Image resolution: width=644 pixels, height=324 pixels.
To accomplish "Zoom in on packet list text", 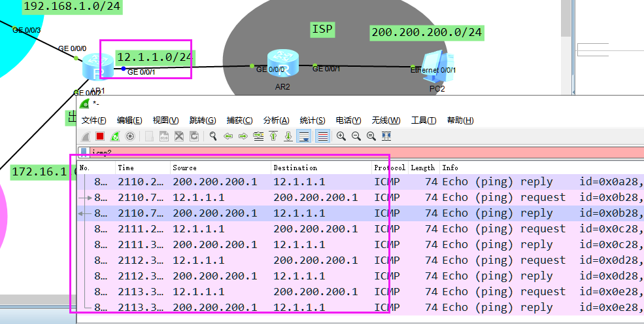I will pos(341,136).
